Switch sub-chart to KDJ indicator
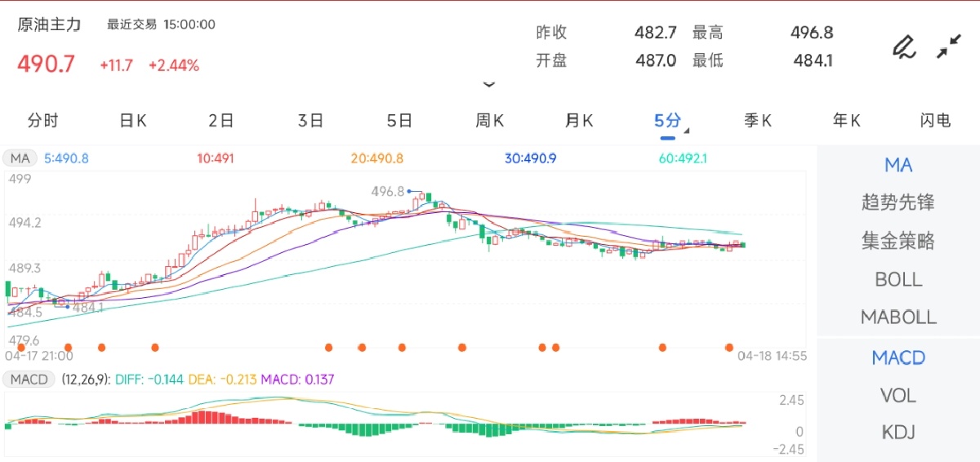Screen dimensions: 980x462 tap(898, 432)
